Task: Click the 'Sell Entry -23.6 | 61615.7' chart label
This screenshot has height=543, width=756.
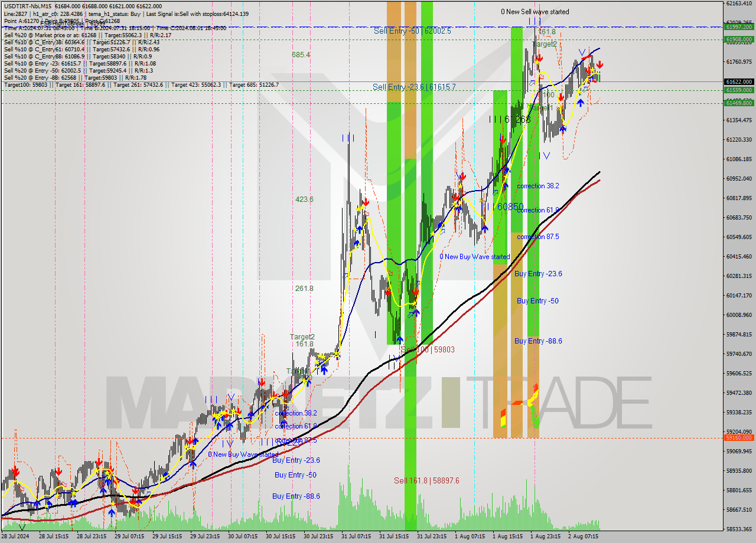Action: click(414, 87)
